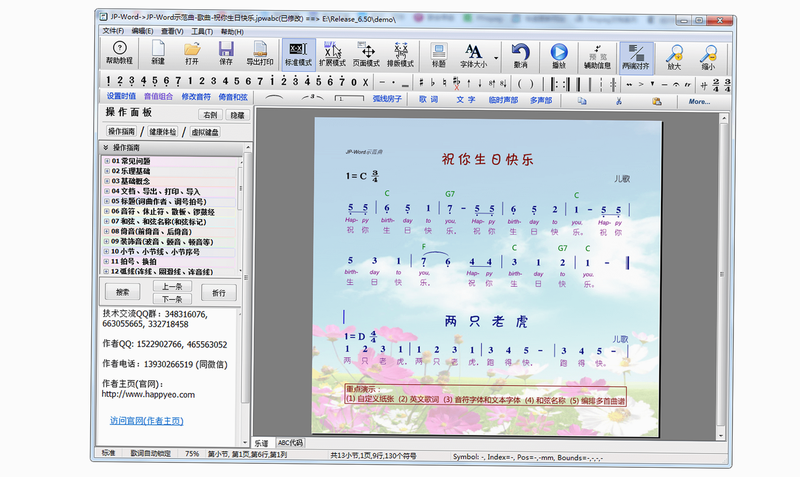Viewport: 800px width, 477px height.
Task: Undo with the 撤消 arrow icon
Action: [520, 55]
